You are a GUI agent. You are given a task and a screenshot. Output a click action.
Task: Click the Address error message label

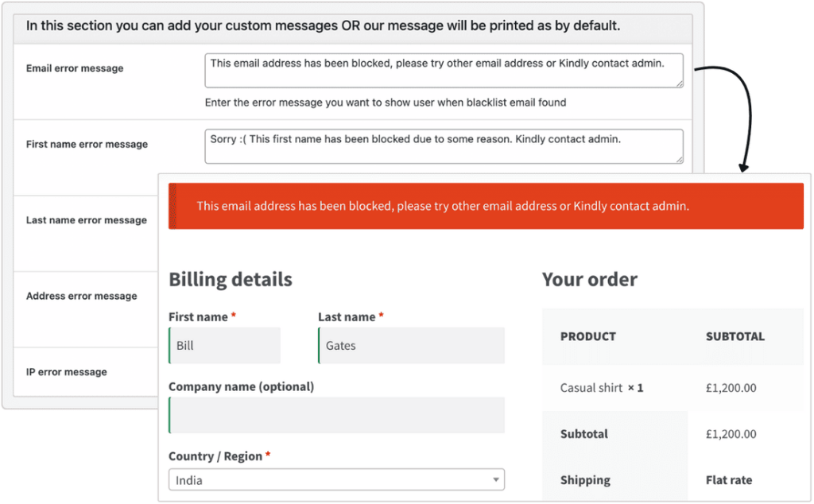pyautogui.click(x=81, y=296)
